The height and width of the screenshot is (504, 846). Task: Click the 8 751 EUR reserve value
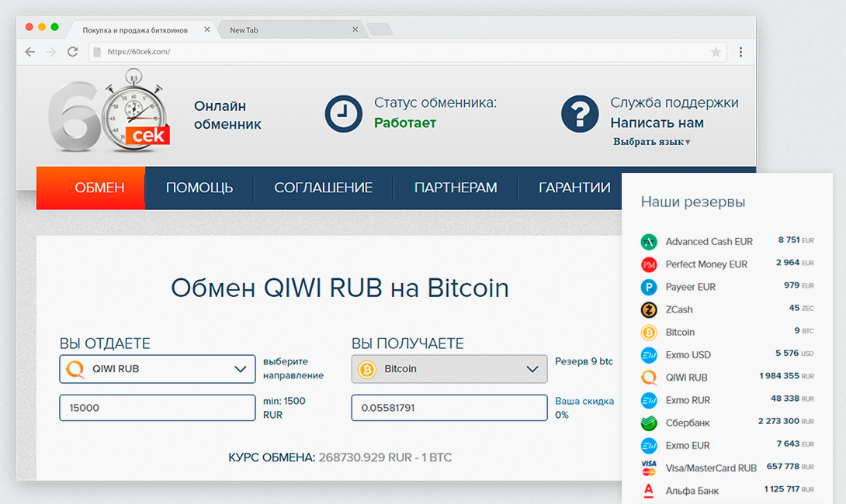click(x=796, y=240)
